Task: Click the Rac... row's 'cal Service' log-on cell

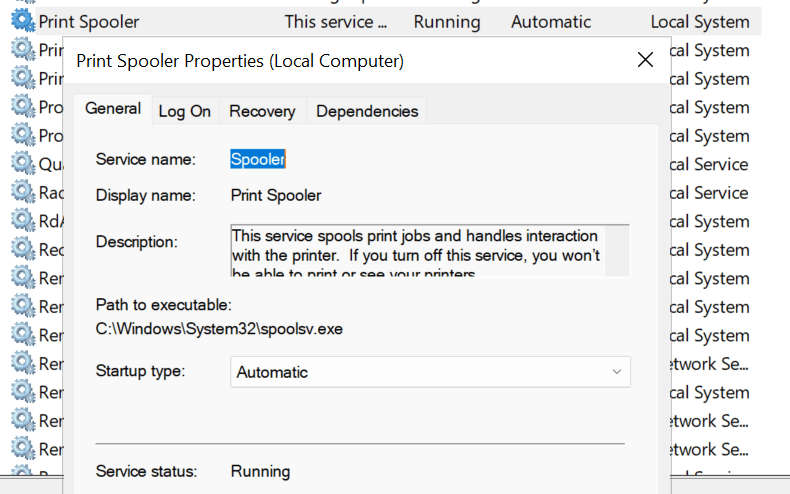Action: 709,193
